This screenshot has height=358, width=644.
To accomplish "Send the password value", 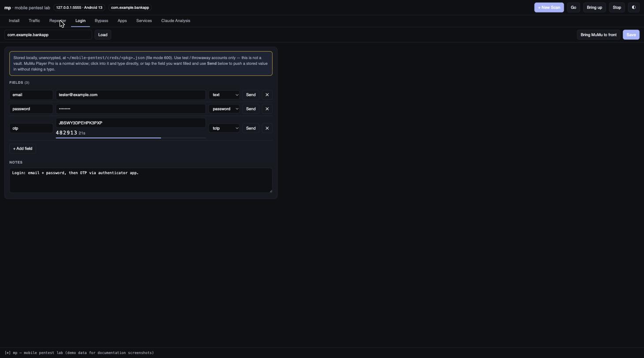I will point(251,109).
